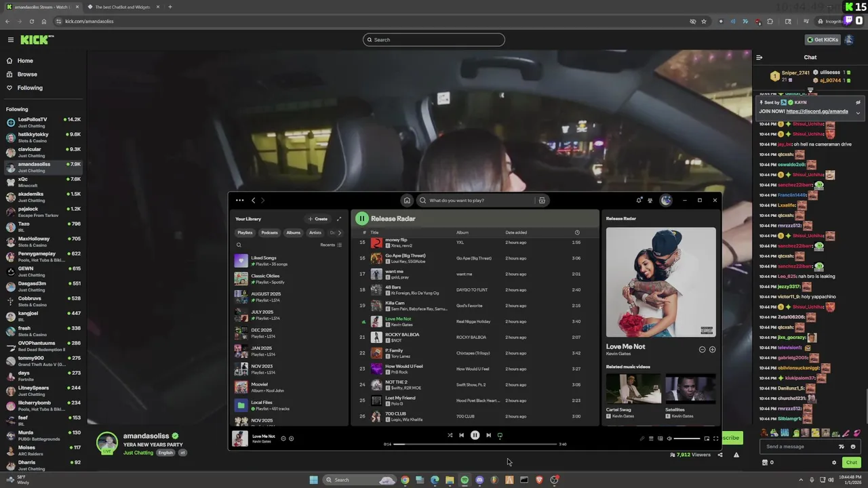Open Cartel Swag related music video
The height and width of the screenshot is (488, 868).
(633, 395)
